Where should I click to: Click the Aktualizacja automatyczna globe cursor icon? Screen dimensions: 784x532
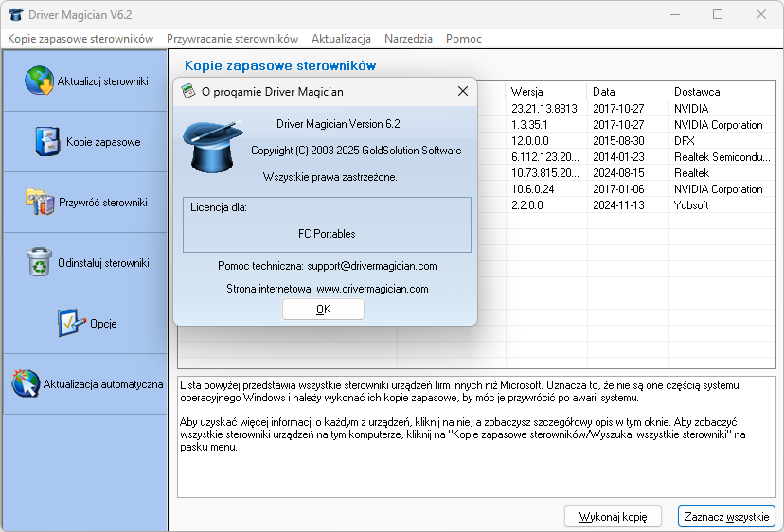tap(26, 383)
